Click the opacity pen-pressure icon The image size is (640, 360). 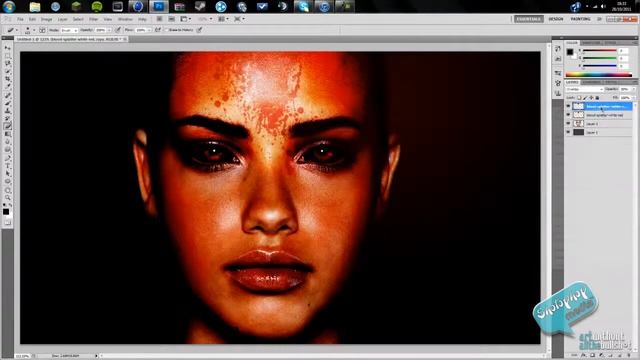point(118,30)
